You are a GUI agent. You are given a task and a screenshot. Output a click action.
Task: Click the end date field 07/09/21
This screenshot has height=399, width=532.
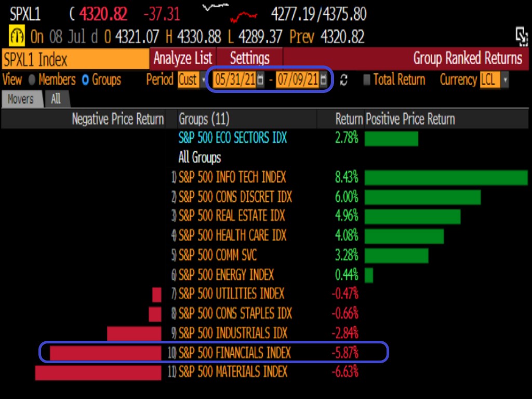(x=298, y=79)
